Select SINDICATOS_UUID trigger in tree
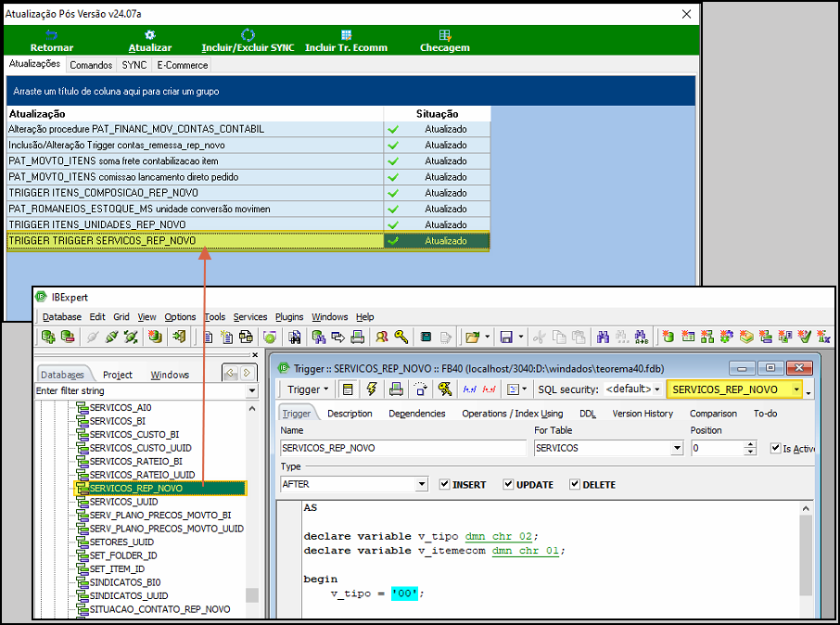The width and height of the screenshot is (840, 625). point(129,595)
